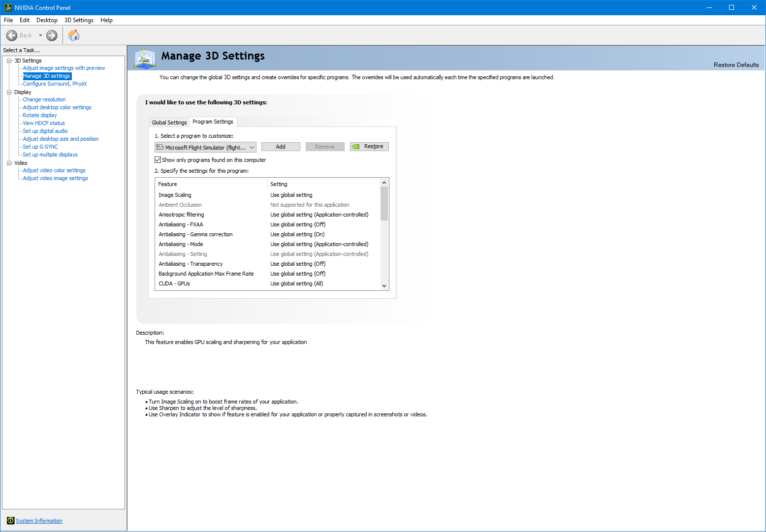Screen dimensions: 766x532
Task: Click the Restore button with NVIDIA logo
Action: click(x=369, y=147)
